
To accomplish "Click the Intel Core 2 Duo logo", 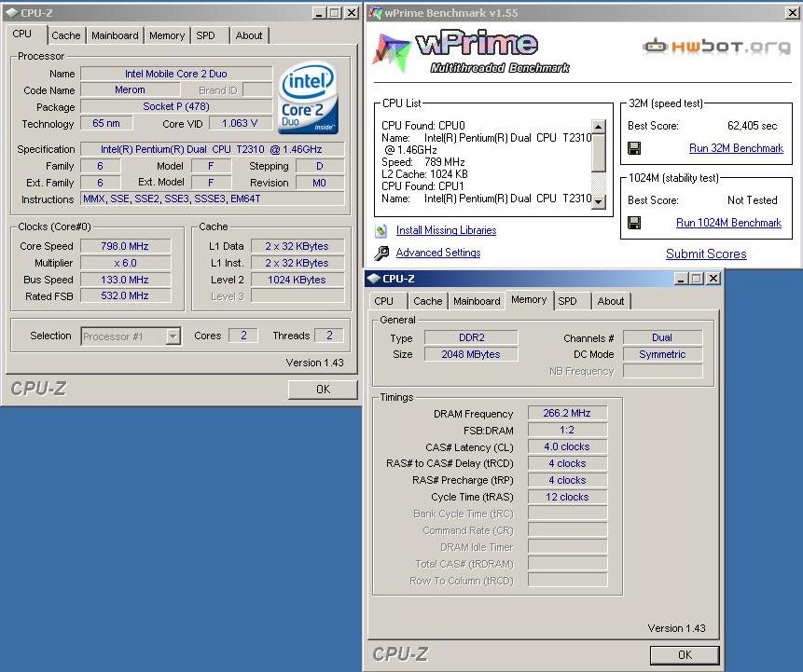I will point(308,98).
